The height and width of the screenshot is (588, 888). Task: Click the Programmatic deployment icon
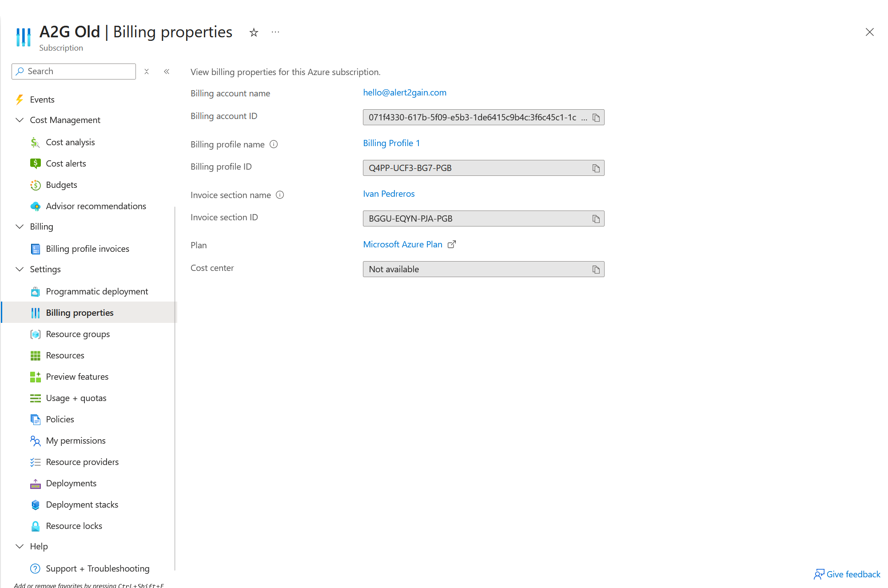[x=36, y=292]
